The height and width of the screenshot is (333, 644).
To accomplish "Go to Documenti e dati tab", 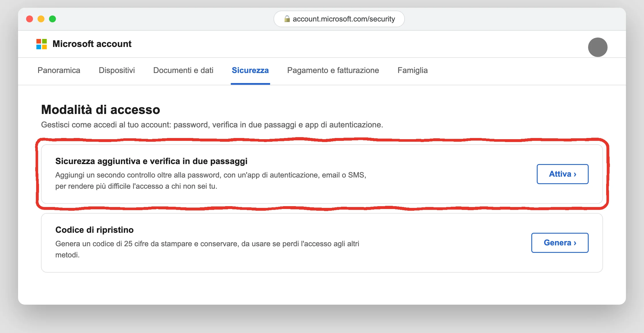I will [183, 70].
